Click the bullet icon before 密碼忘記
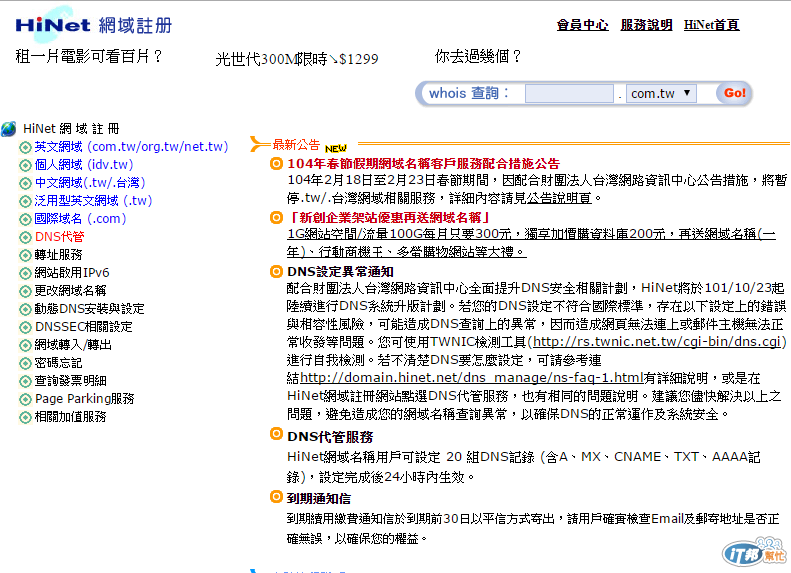 click(25, 363)
